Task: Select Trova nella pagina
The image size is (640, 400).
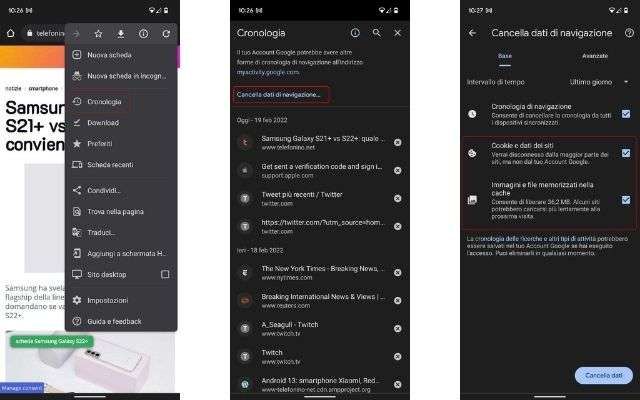Action: point(121,211)
